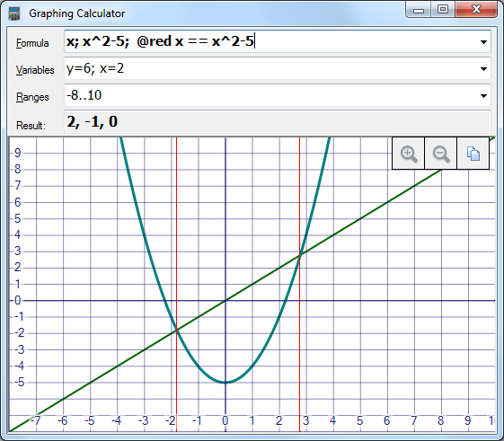Viewport: 504px width, 441px height.
Task: Click right intersection of line and parabola
Action: [x=300, y=255]
